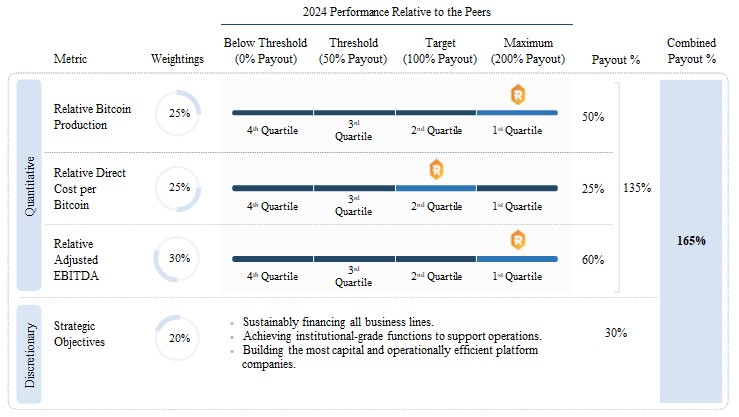Click the 2nd Quartile segment of the Direct Cost bar
The height and width of the screenshot is (417, 739).
436,188
